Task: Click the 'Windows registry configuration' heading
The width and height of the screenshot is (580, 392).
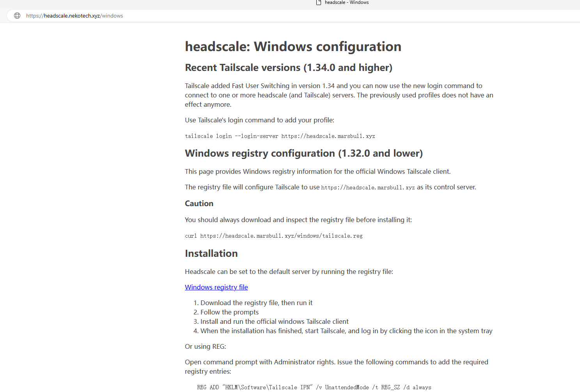Action: pos(303,153)
